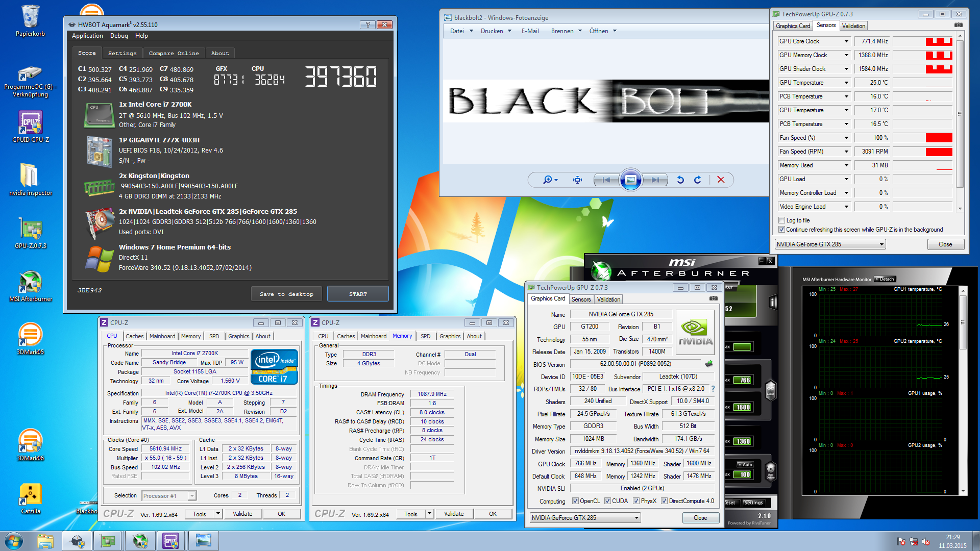This screenshot has width=980, height=551.
Task: Switch to Validation tab in GPU-Z Sensors window
Action: [x=853, y=26]
